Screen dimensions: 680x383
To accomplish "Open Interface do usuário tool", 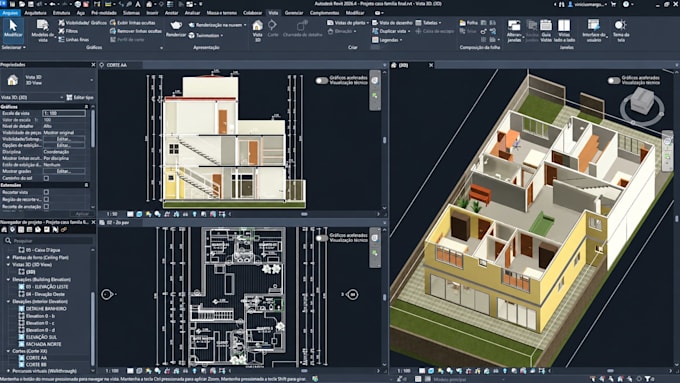I will pos(594,31).
